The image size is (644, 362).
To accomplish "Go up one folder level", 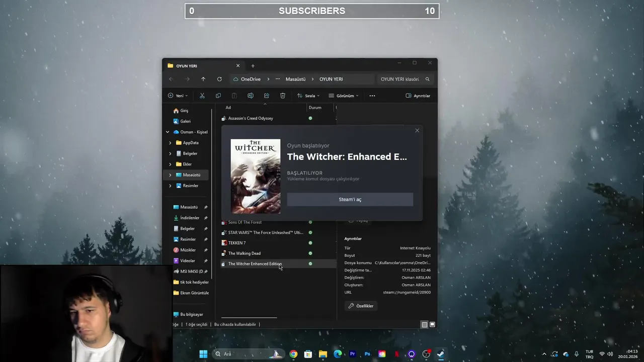I will [x=203, y=79].
